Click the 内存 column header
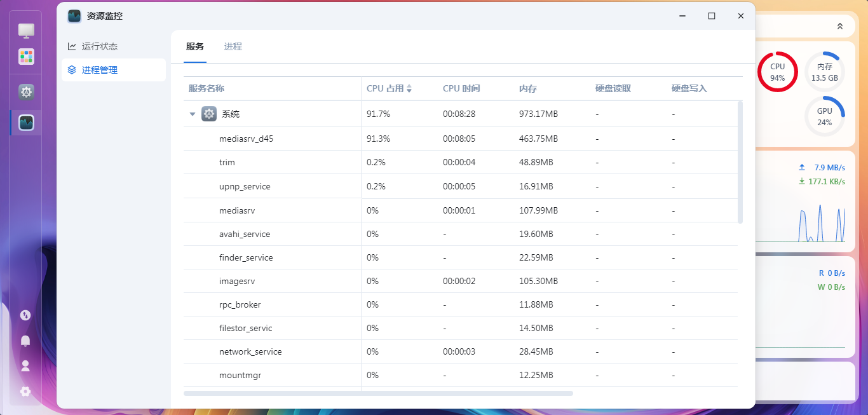This screenshot has width=868, height=415. [528, 88]
